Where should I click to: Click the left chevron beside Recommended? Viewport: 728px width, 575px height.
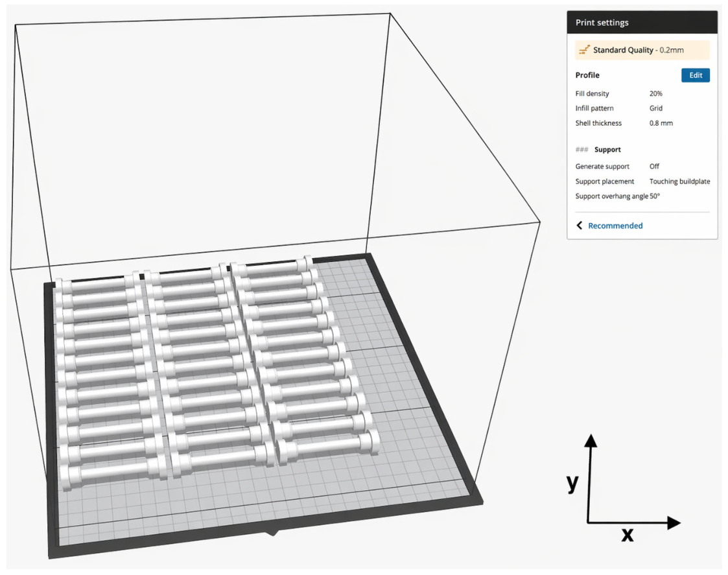click(579, 225)
